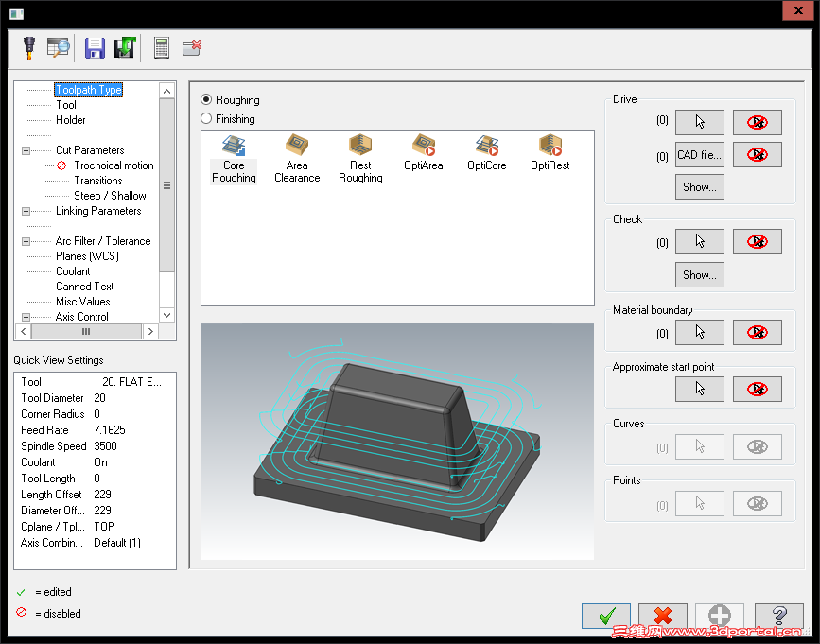820x644 pixels.
Task: Click the blue save parameters floppy icon
Action: (x=95, y=48)
